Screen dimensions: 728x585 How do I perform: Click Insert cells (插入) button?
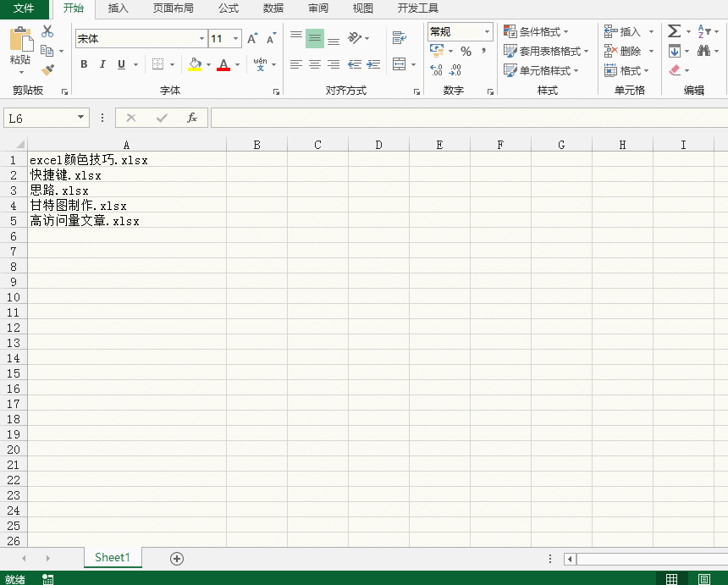coord(622,31)
